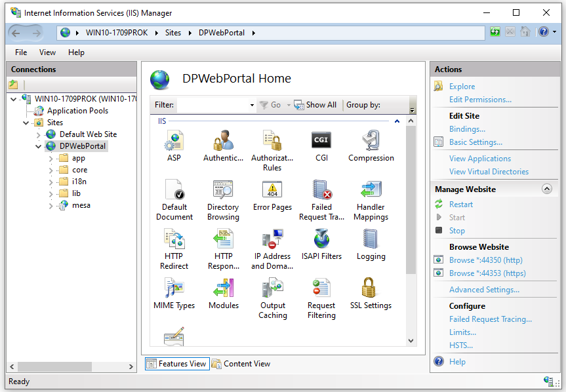Open Directory Browsing feature
566x392 pixels.
point(223,200)
